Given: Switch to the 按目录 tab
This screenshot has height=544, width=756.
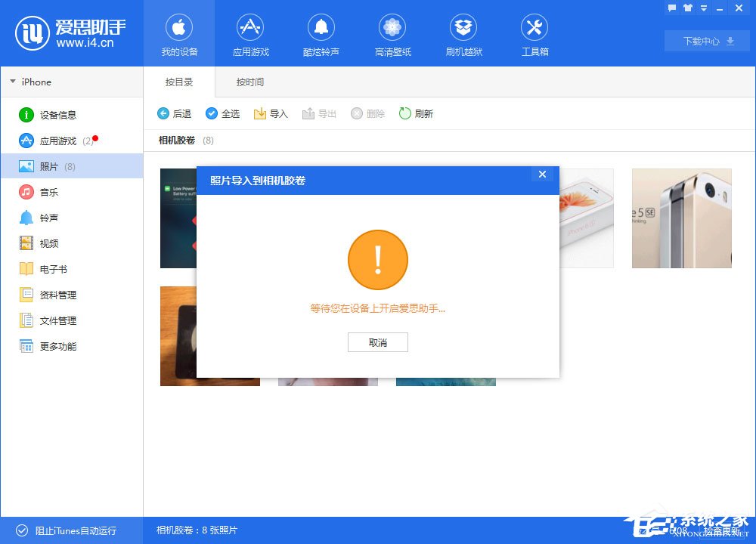Looking at the screenshot, I should click(178, 82).
